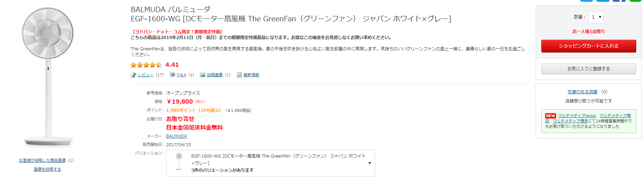
Task: Click the red NEW badge
Action: pos(550,116)
